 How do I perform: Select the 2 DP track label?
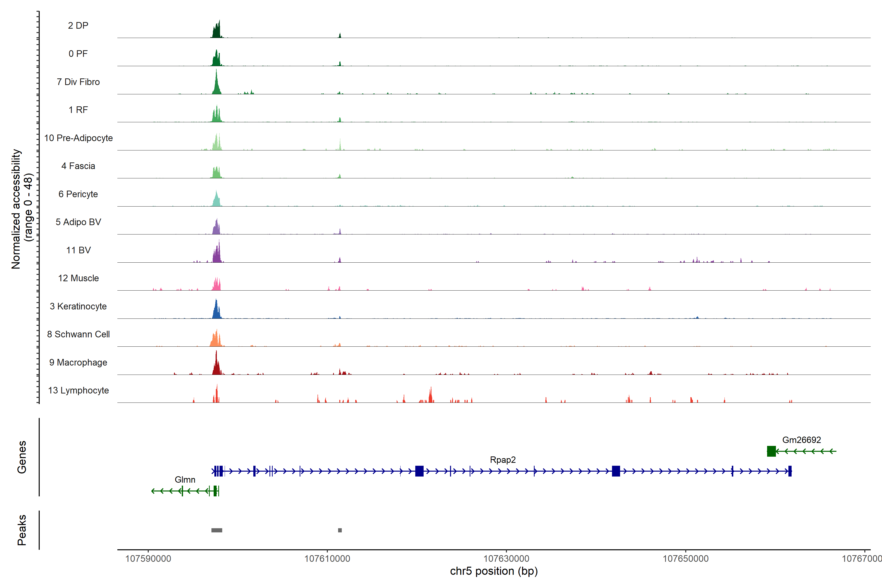78,25
